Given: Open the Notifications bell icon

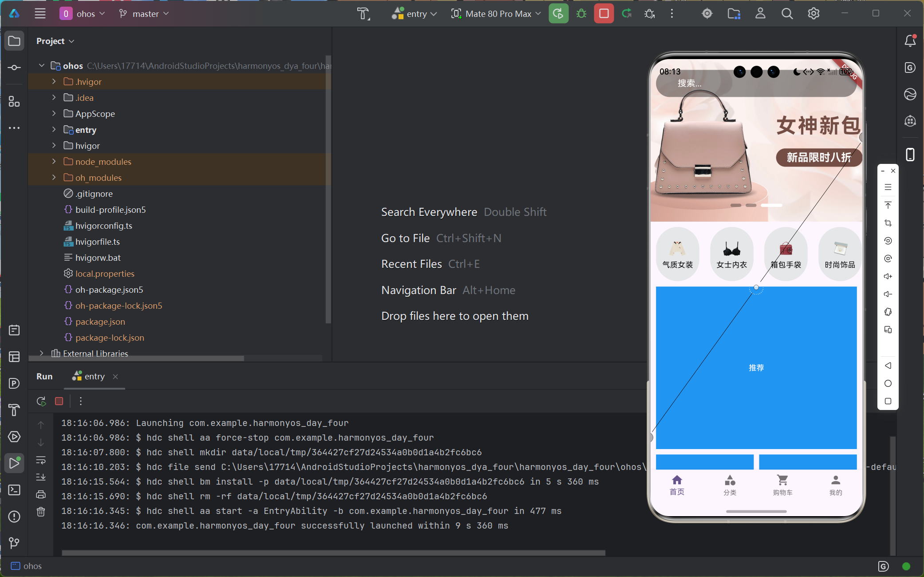Looking at the screenshot, I should point(910,41).
